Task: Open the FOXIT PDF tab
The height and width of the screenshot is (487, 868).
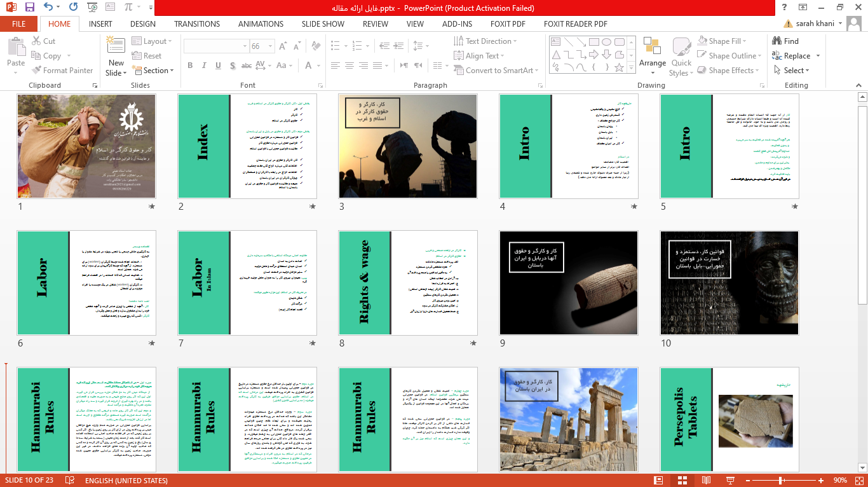Action: pos(508,24)
